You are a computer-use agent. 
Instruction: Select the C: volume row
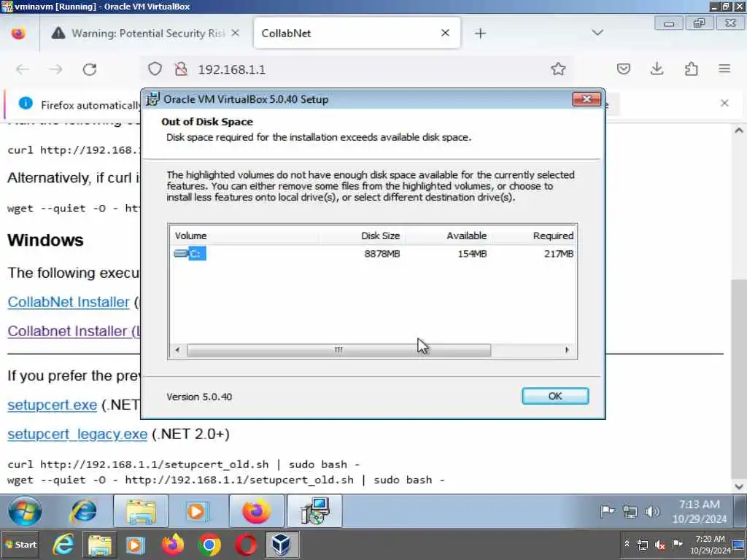373,253
